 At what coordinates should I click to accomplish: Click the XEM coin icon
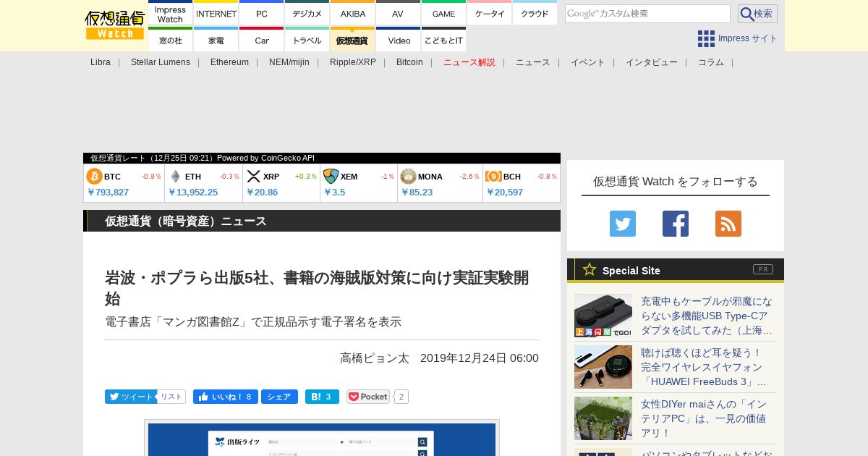click(331, 177)
